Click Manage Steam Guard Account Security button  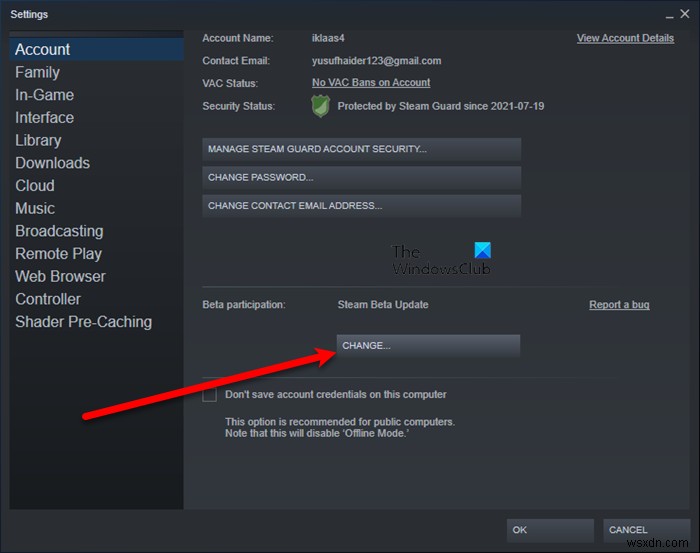coord(362,149)
